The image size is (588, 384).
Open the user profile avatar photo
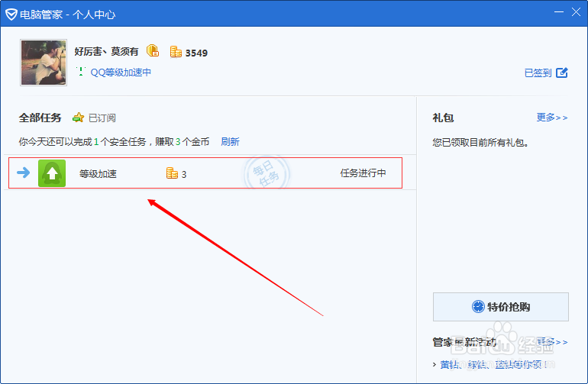pos(44,63)
